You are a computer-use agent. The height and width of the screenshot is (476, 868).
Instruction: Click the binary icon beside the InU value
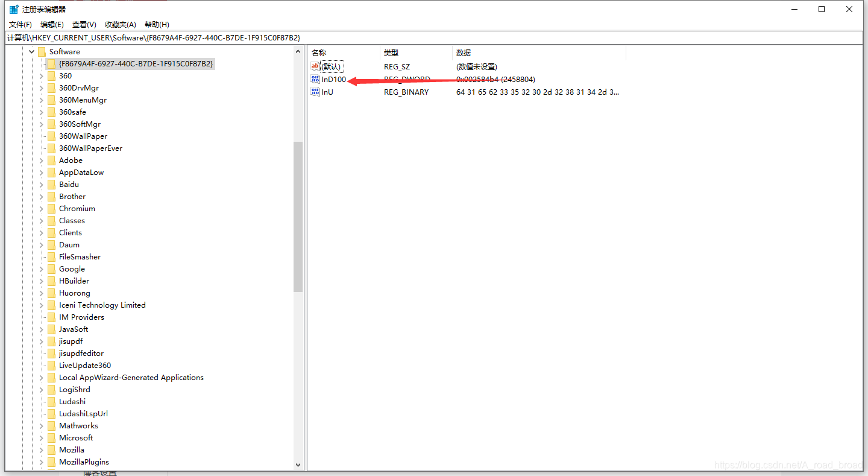(315, 92)
